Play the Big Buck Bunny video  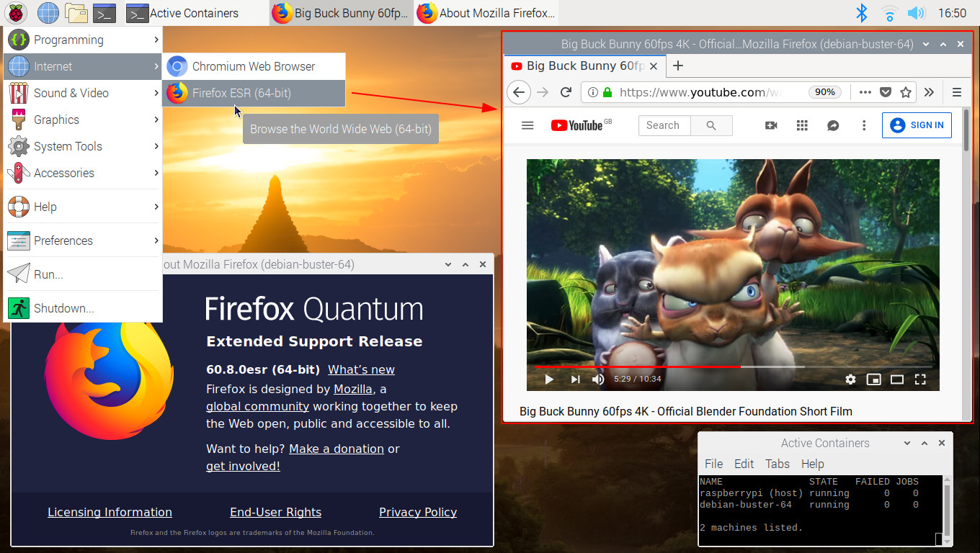(549, 379)
